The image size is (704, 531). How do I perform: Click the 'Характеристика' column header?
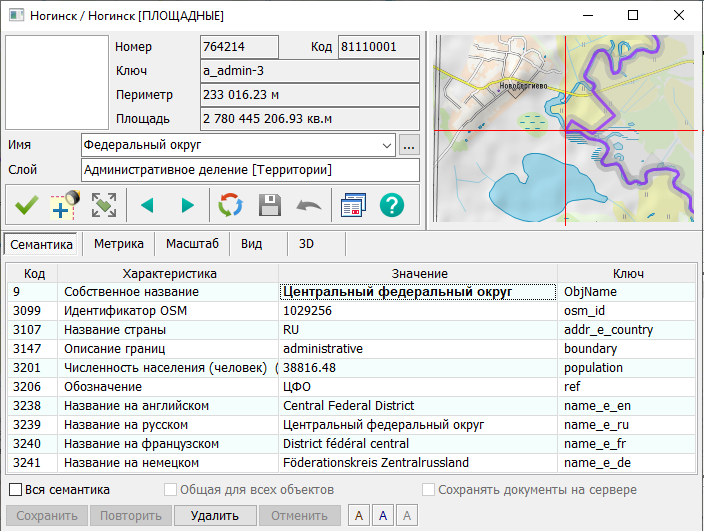click(169, 273)
